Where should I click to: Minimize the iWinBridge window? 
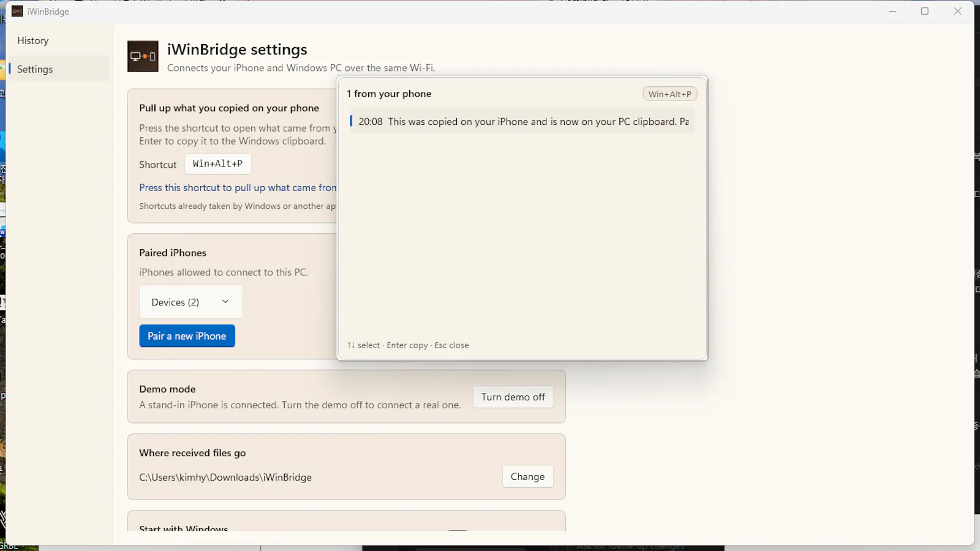(x=892, y=11)
